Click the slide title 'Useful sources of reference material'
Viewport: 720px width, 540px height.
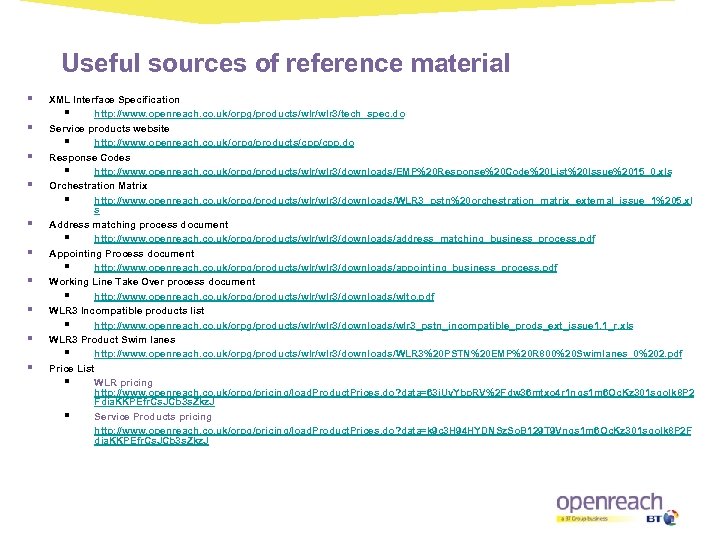[286, 63]
